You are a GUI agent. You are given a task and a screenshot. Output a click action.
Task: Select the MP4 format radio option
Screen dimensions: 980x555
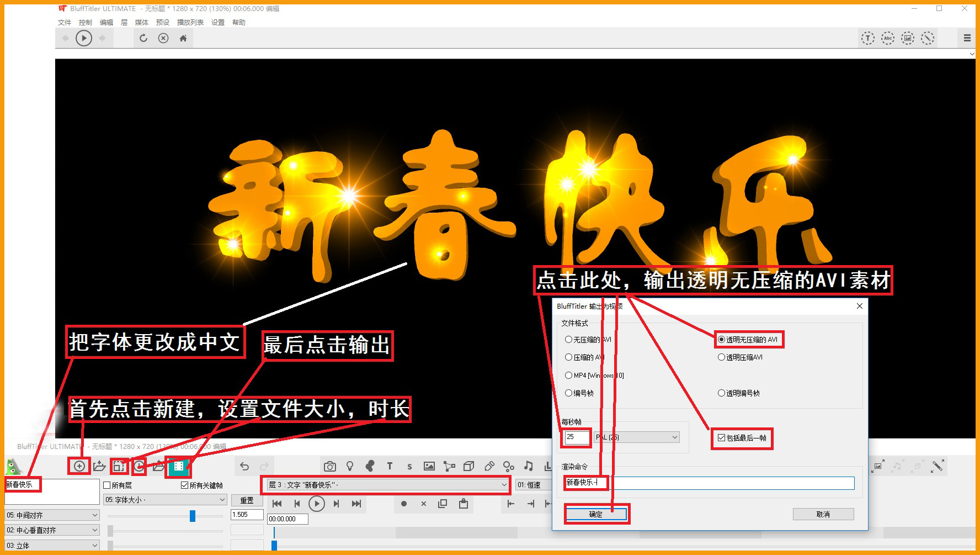coord(594,376)
